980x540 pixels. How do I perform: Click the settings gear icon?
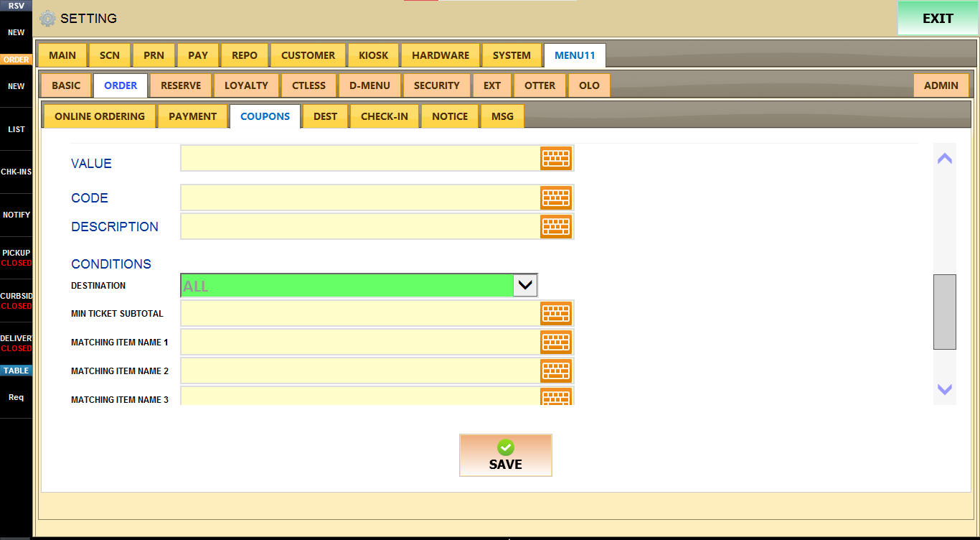tap(47, 19)
